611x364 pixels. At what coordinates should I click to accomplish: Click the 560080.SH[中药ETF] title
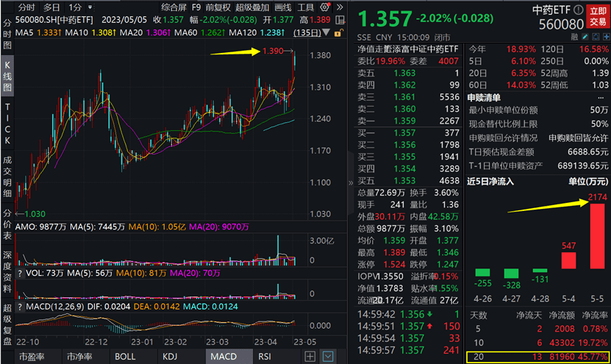pos(54,20)
